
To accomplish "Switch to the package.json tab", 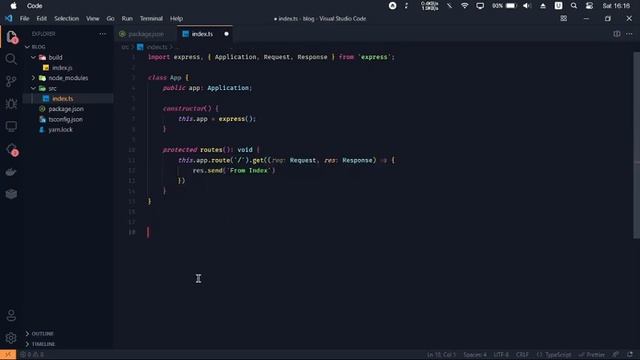I will pyautogui.click(x=146, y=34).
